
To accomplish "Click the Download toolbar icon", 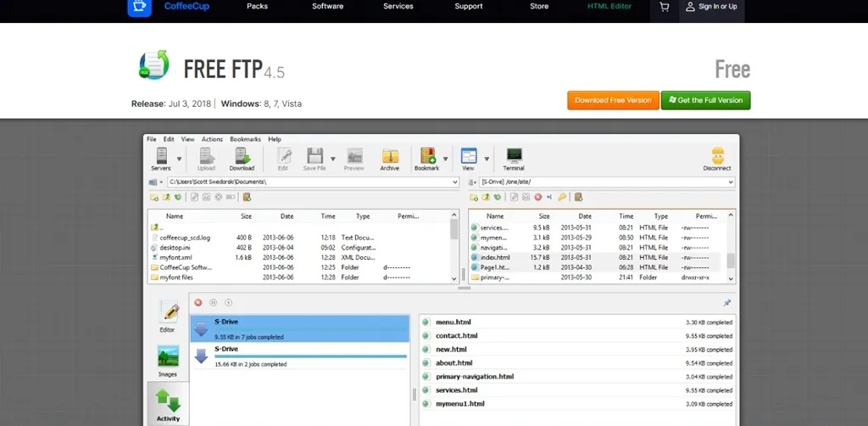I will [x=242, y=155].
